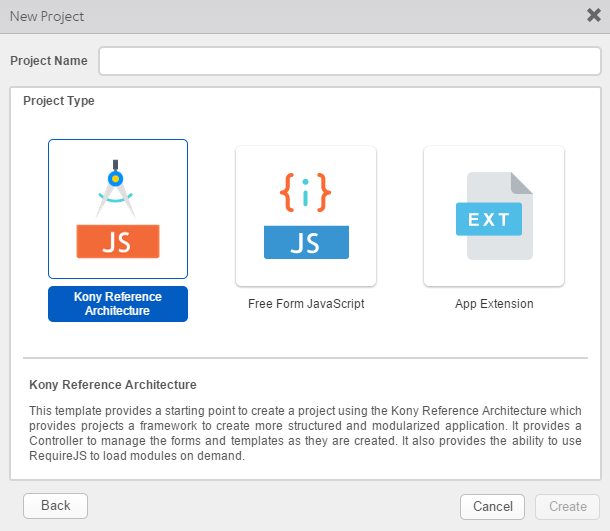Click the Project Name label

tap(49, 61)
